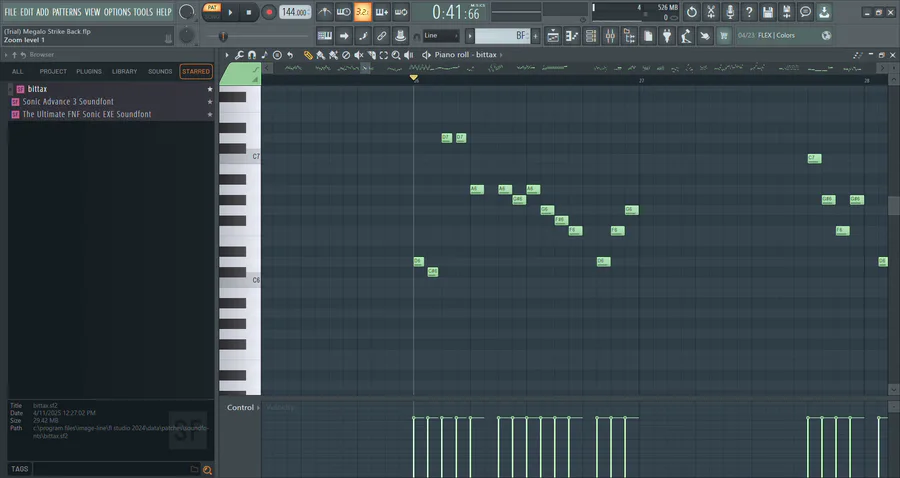
Task: Open the Playlist window icon
Action: click(553, 36)
